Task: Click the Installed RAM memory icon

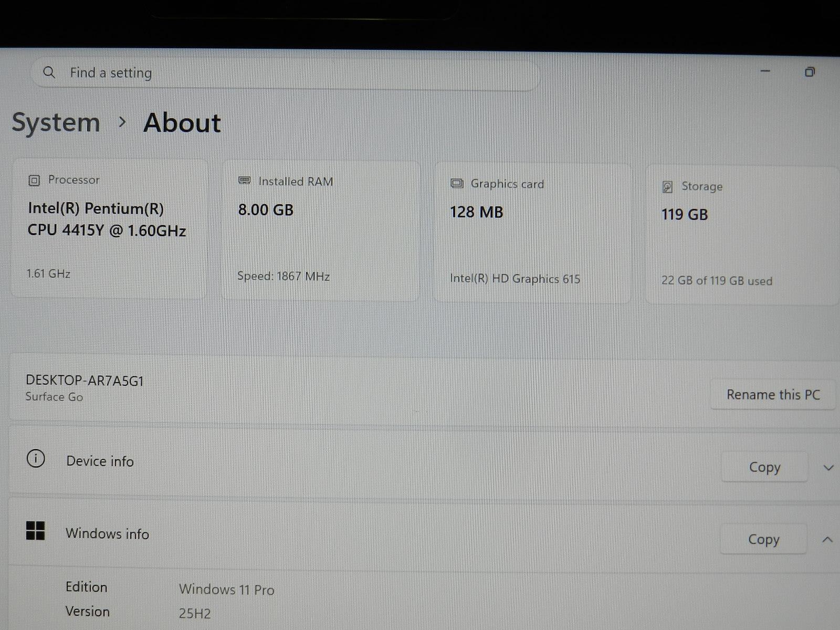Action: (245, 181)
